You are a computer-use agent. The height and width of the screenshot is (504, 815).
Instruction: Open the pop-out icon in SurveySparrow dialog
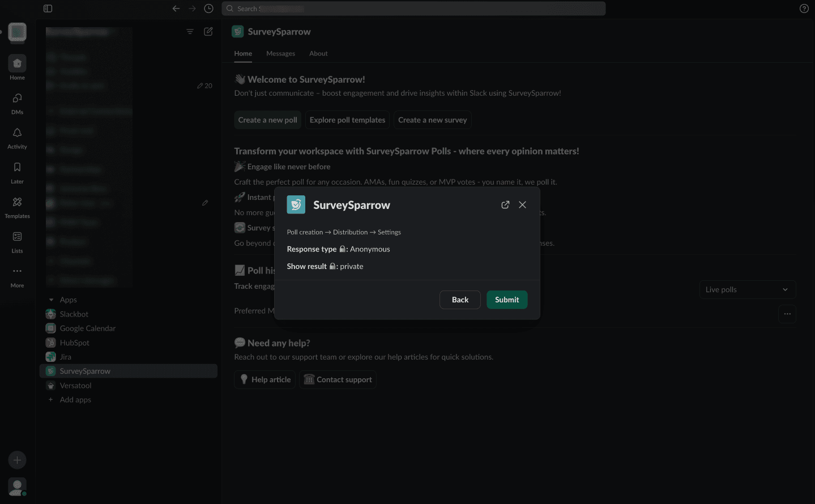point(505,205)
